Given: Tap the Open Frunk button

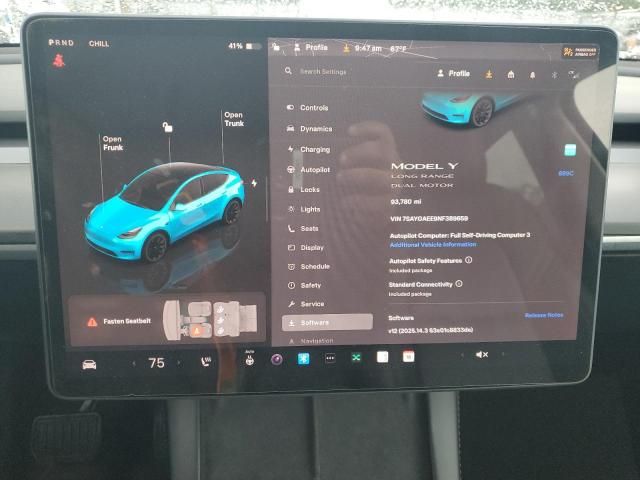Looking at the screenshot, I should tap(112, 143).
